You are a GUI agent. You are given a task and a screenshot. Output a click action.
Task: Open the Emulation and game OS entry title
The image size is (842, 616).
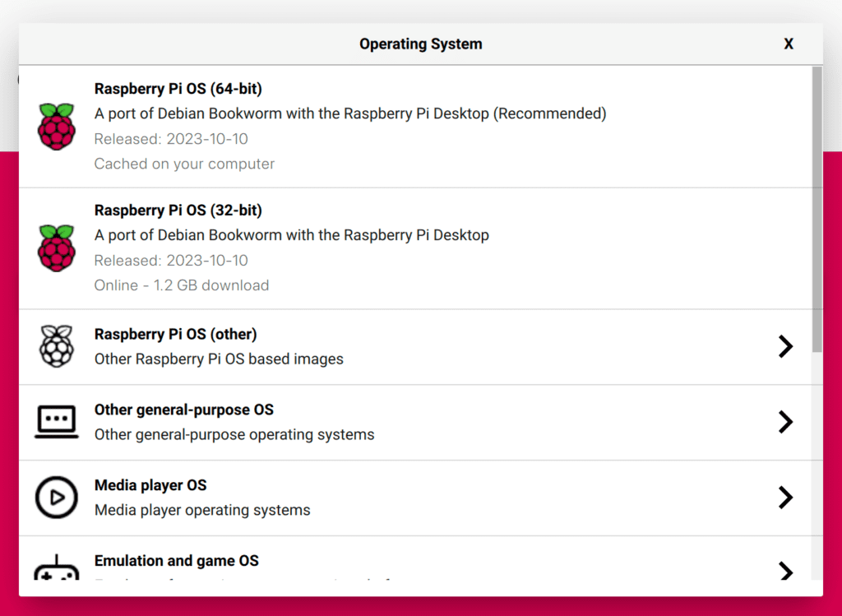(x=176, y=561)
